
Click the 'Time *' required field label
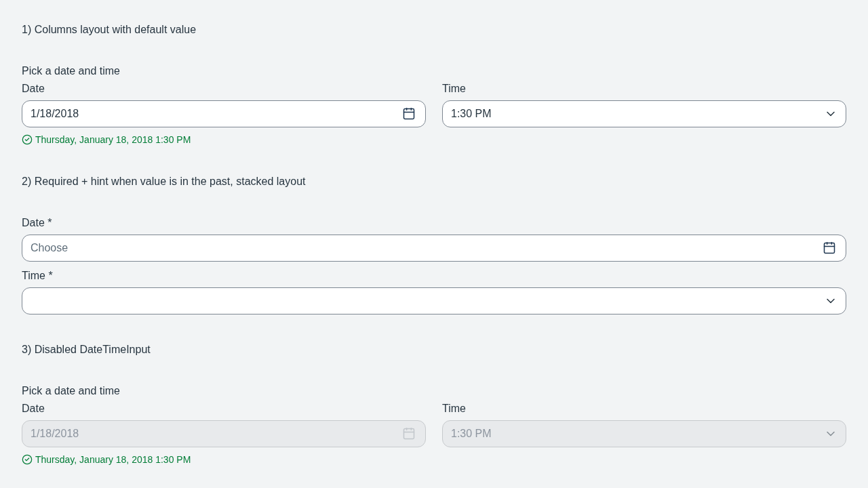[37, 276]
